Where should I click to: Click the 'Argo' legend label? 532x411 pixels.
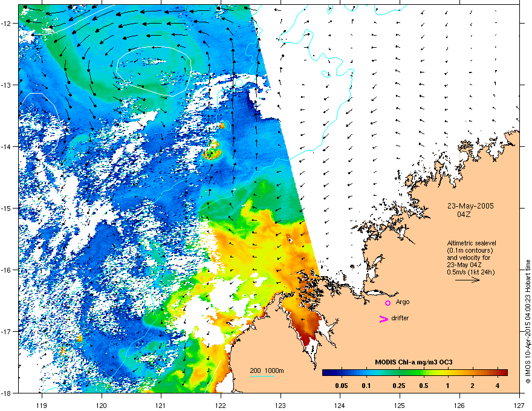pyautogui.click(x=403, y=302)
